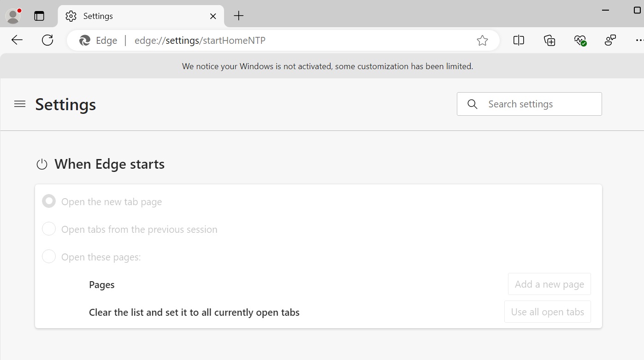Click the power icon beside When Edge starts

click(x=41, y=164)
